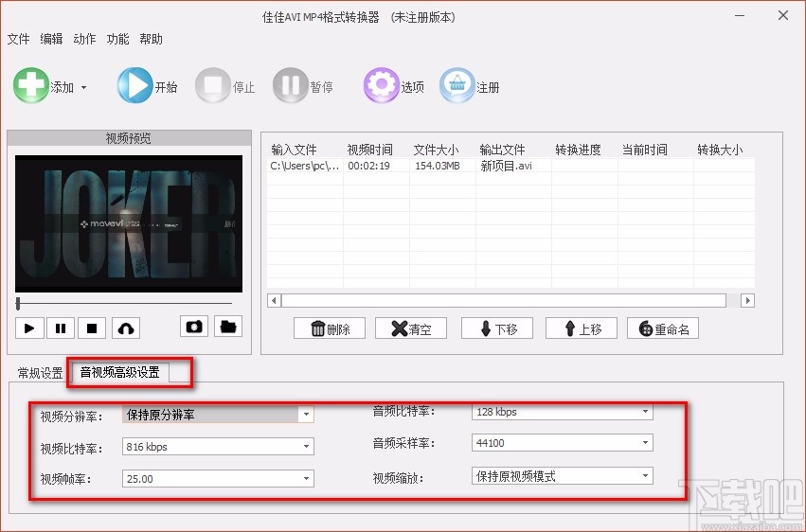Open the 音频比特率 128 kbps dropdown
This screenshot has height=532, width=806.
[x=563, y=412]
